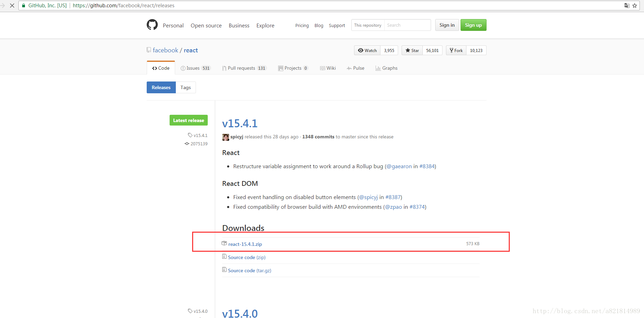Watch the repository
The image size is (644, 318).
pos(367,50)
